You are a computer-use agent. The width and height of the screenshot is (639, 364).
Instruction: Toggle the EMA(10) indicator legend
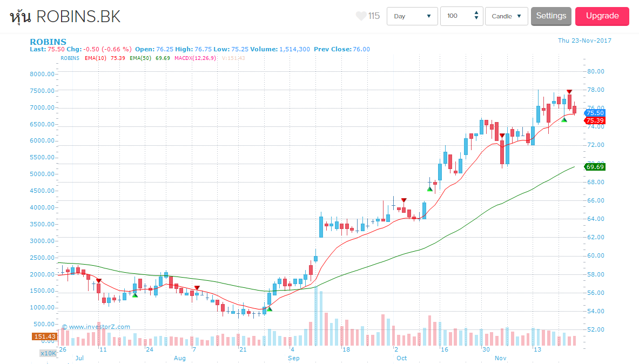[x=105, y=58]
